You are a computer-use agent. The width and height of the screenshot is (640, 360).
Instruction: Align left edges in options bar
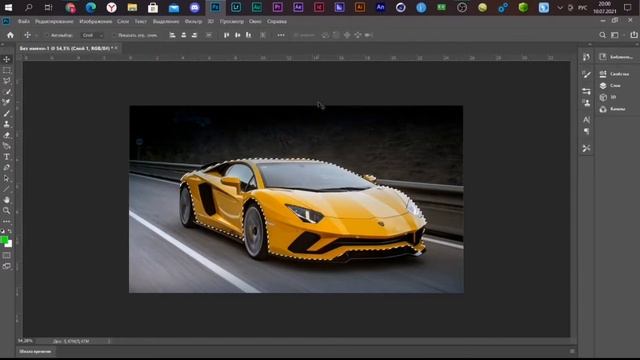(x=172, y=35)
